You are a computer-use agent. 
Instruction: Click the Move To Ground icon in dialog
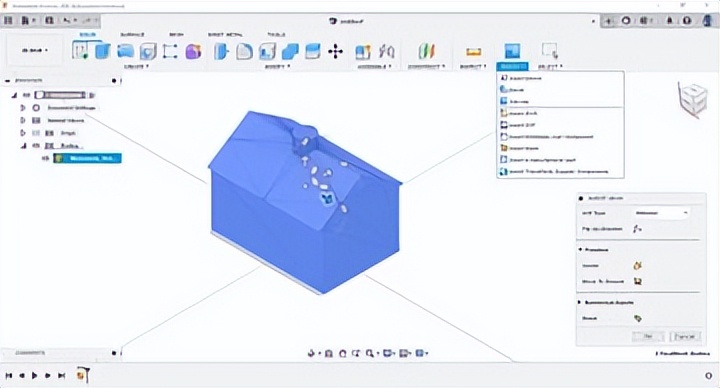(637, 281)
